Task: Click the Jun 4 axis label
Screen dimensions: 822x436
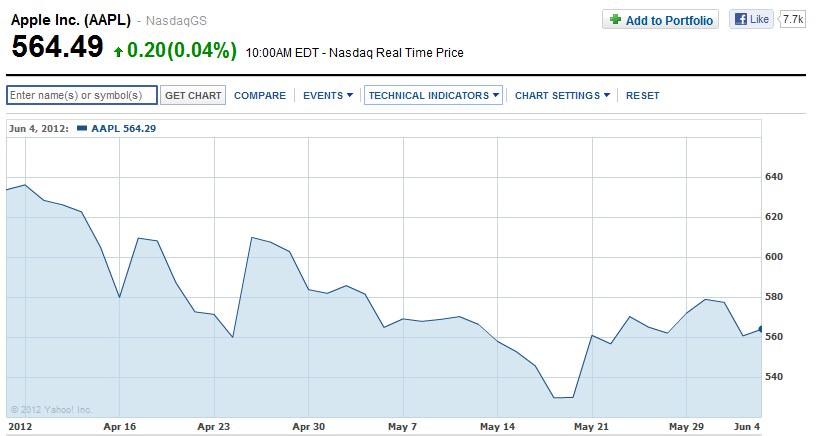Action: click(x=747, y=427)
